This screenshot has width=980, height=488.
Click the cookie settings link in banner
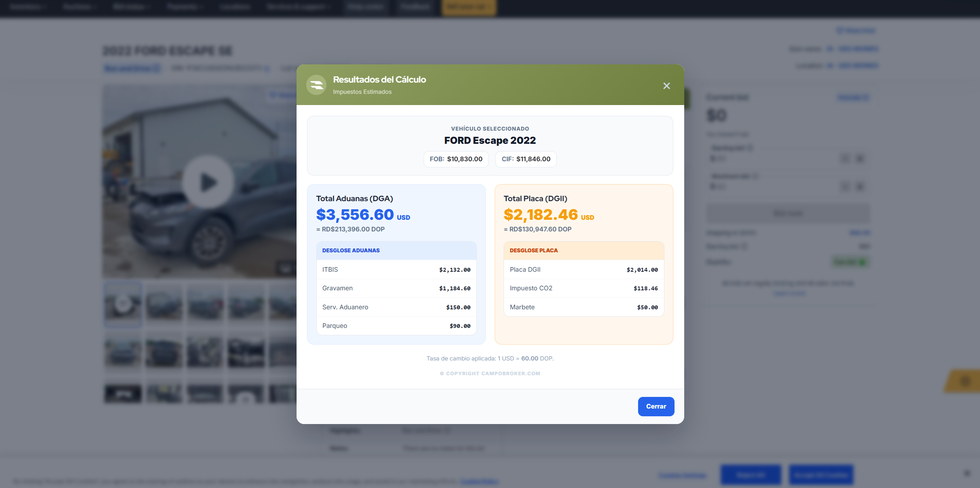coord(682,475)
